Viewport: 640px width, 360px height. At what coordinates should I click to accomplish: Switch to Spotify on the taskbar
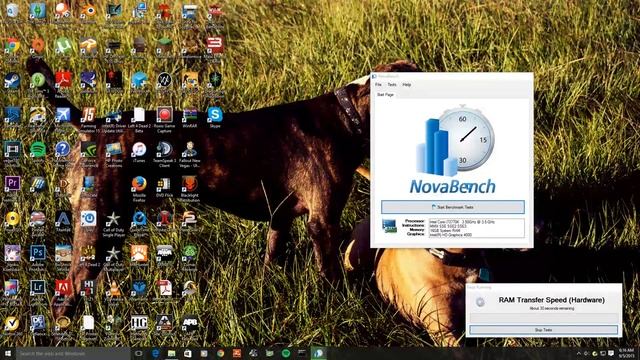(286, 353)
